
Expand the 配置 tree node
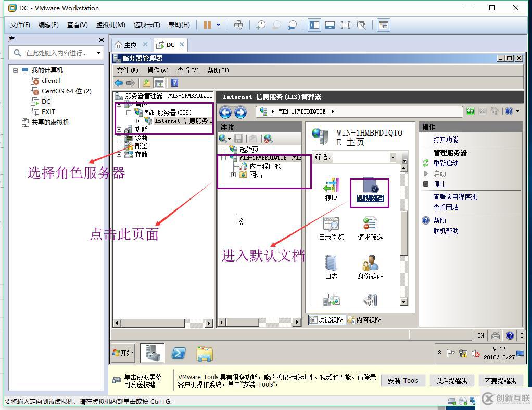(119, 146)
